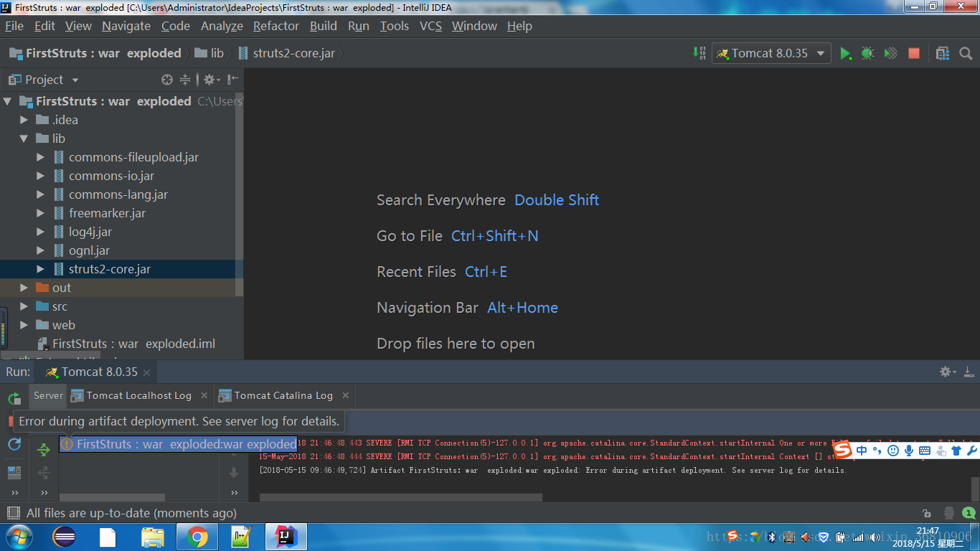Open the Tomcat 8.0.35 run configuration dropdown
The image size is (980, 551).
771,54
